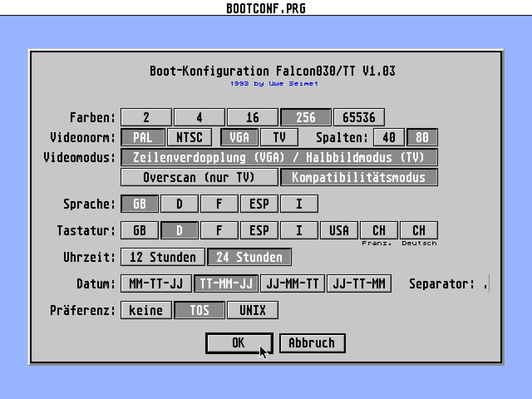The image size is (532, 399).
Task: Set Präferenz to keine
Action: (x=146, y=310)
